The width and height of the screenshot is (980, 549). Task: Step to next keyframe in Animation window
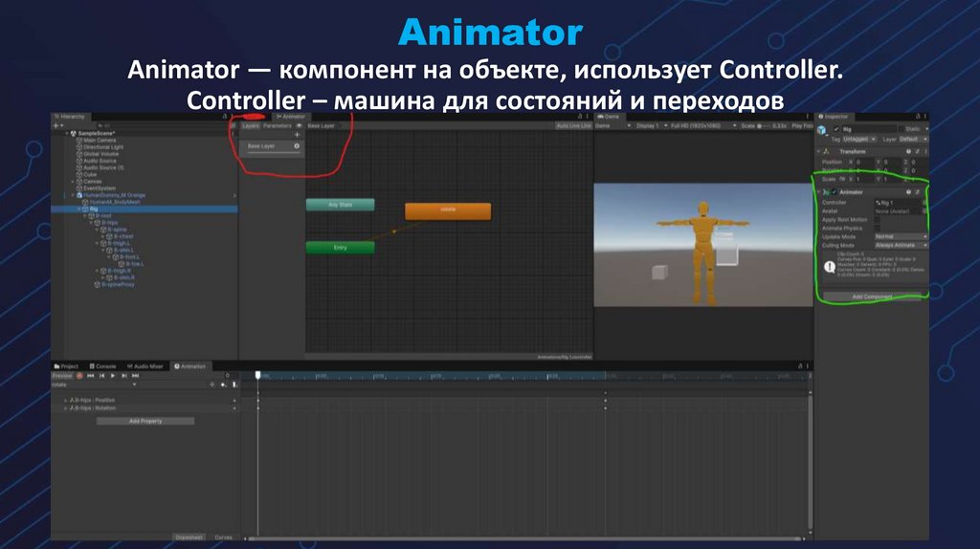[x=123, y=376]
